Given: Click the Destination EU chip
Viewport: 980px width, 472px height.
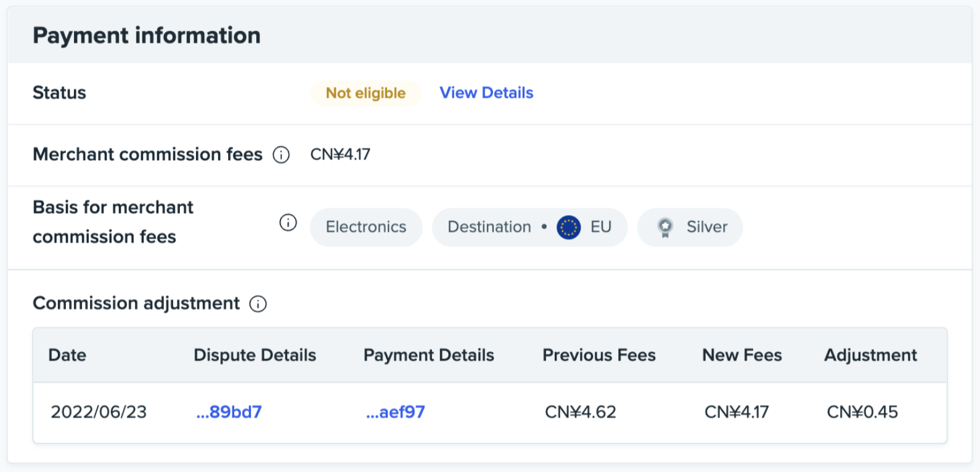Looking at the screenshot, I should 529,227.
